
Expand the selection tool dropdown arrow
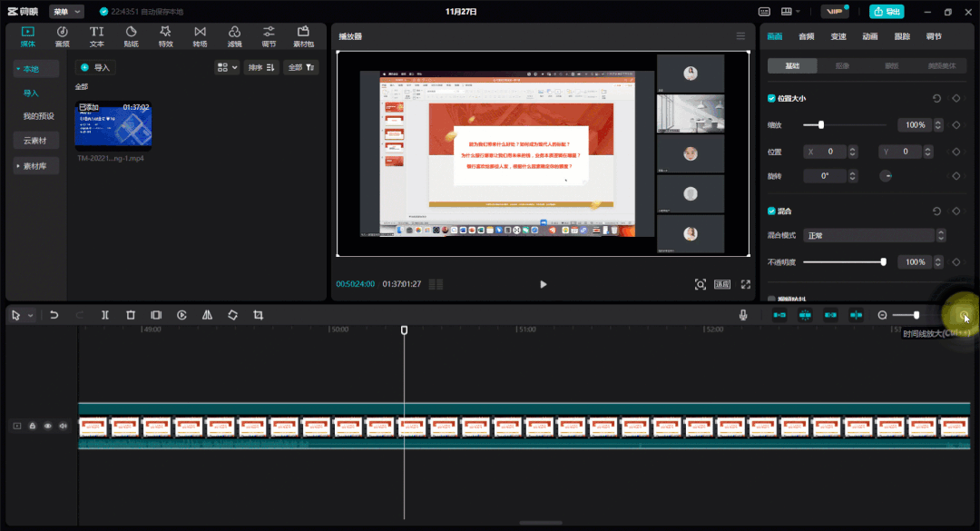pyautogui.click(x=30, y=315)
